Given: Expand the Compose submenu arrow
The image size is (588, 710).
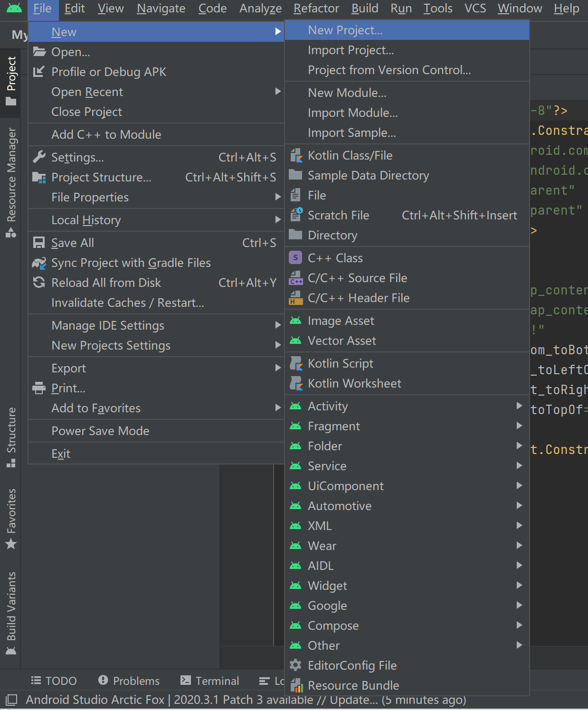Looking at the screenshot, I should [519, 625].
